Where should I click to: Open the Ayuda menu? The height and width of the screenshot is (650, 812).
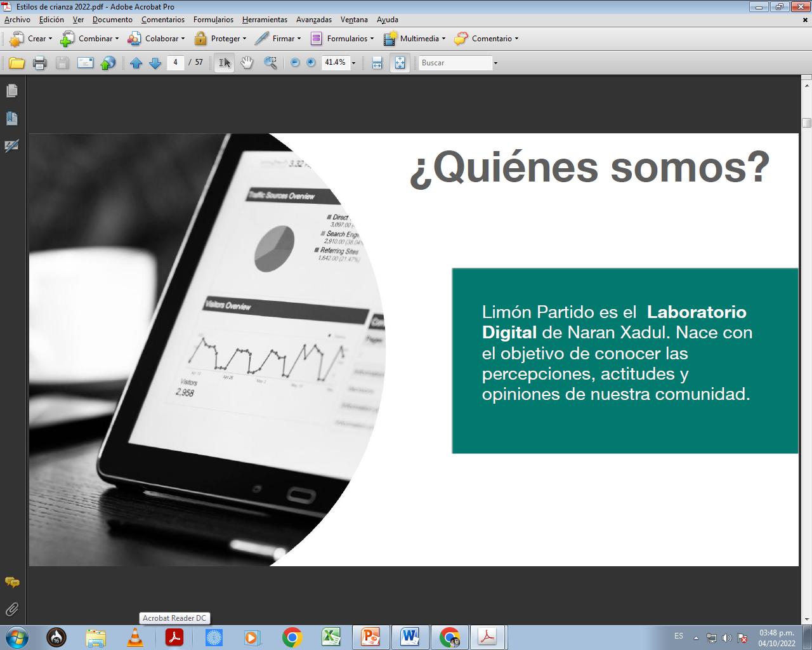pyautogui.click(x=388, y=20)
